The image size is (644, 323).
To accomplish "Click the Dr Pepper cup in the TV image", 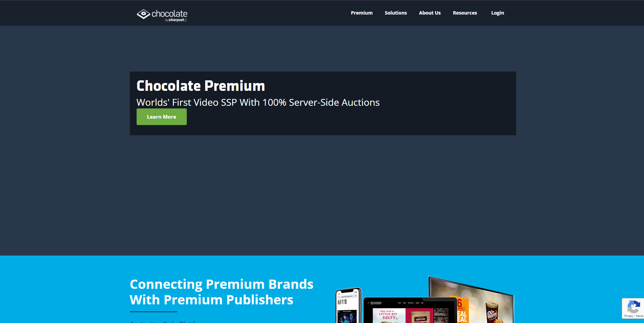I will click(x=492, y=313).
